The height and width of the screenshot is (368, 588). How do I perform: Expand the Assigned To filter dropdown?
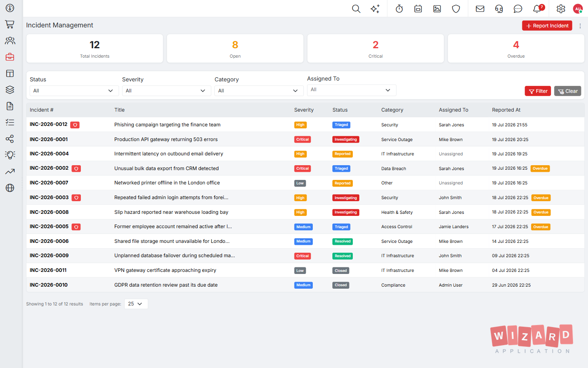coord(352,90)
